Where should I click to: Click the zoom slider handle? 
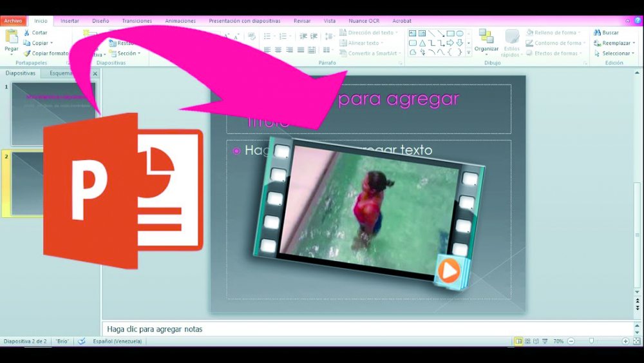(591, 341)
